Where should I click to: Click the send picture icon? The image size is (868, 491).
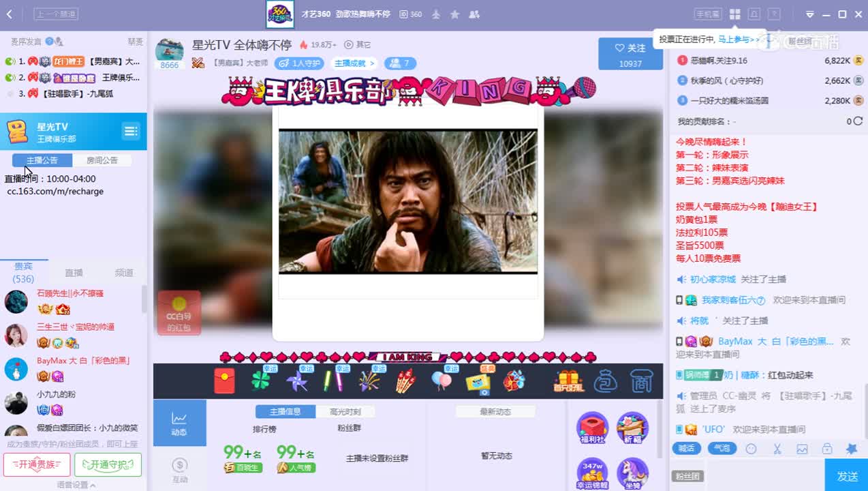[x=802, y=449]
